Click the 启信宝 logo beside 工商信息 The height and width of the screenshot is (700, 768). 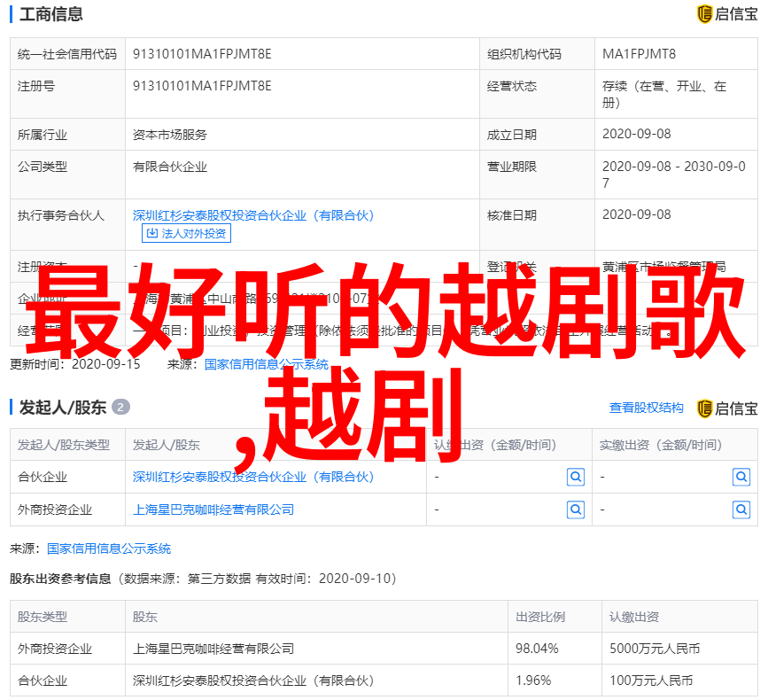pyautogui.click(x=727, y=13)
